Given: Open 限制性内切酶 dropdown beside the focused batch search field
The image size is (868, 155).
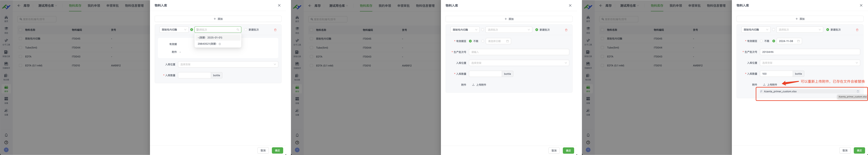Looking at the screenshot, I should [174, 30].
